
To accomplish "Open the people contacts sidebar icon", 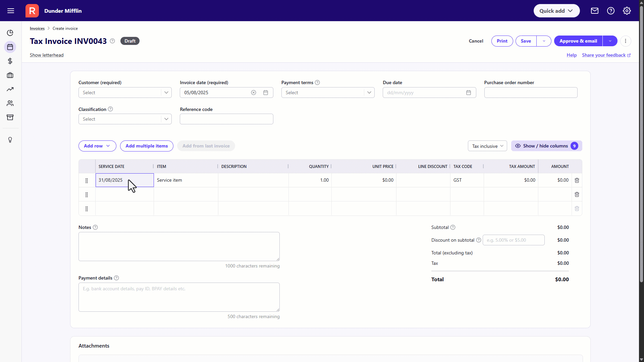I will 10,103.
